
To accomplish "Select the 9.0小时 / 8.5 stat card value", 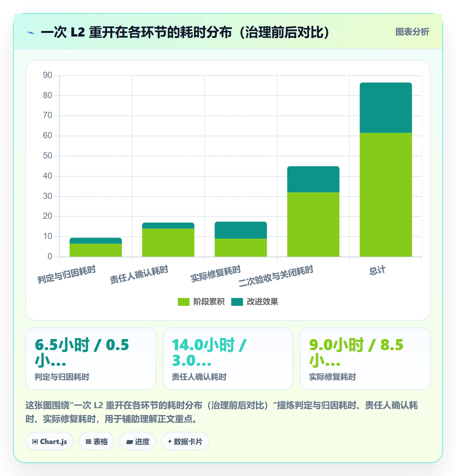I will click(356, 353).
